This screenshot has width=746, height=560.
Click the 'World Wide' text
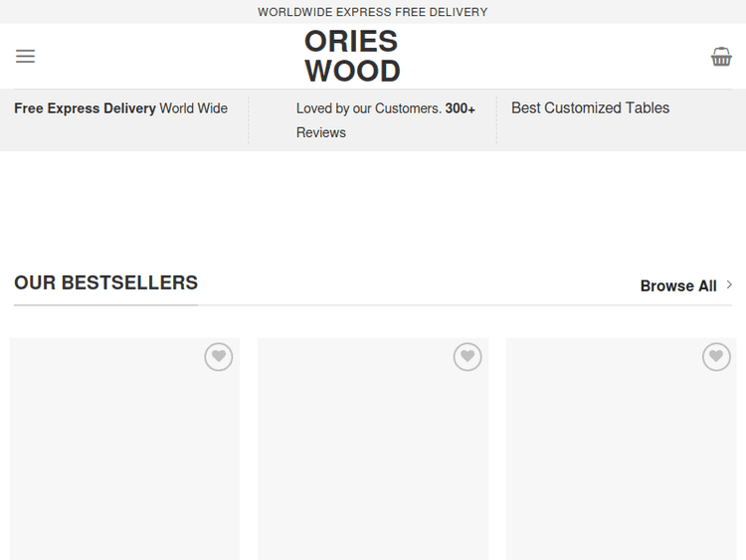[194, 108]
